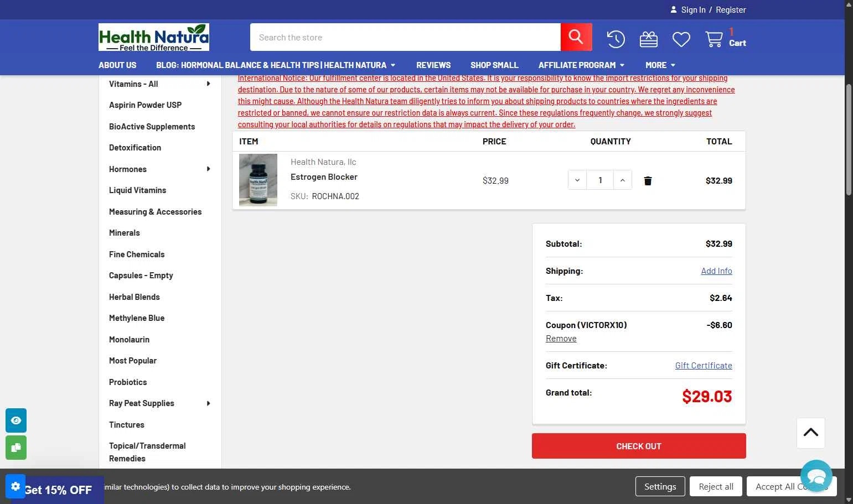Open the gift certificates icon in header

(649, 39)
